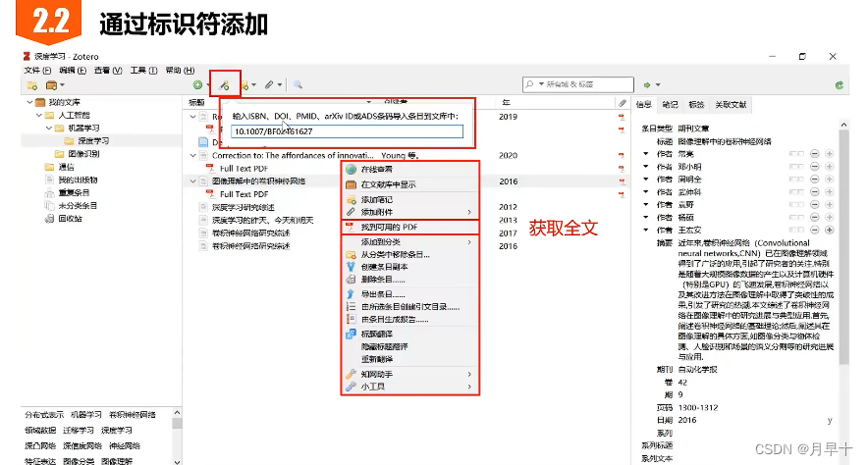Click the paperclip add attachment toolbar icon

(269, 84)
